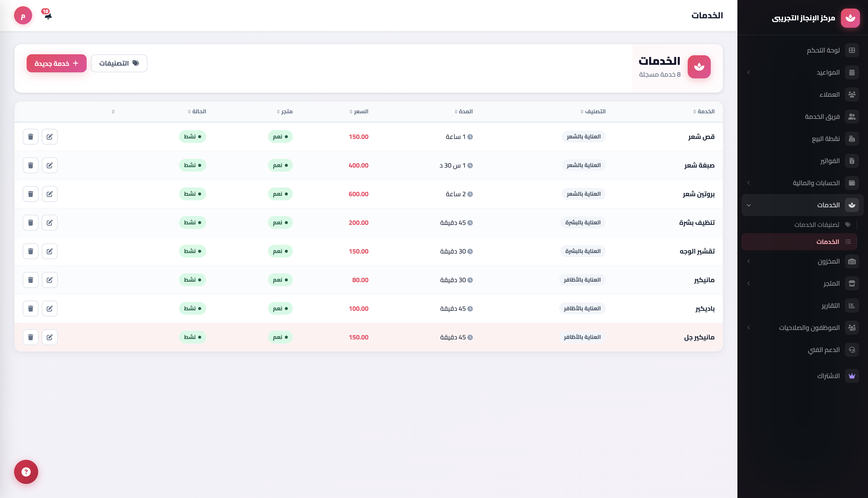Sort table by التصنيف column
This screenshot has width=868, height=498.
[593, 112]
